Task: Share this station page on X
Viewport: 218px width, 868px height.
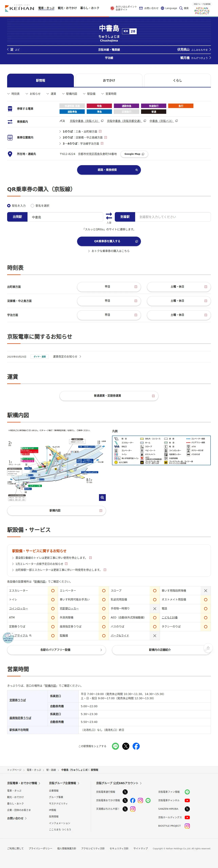Action: 126,746
